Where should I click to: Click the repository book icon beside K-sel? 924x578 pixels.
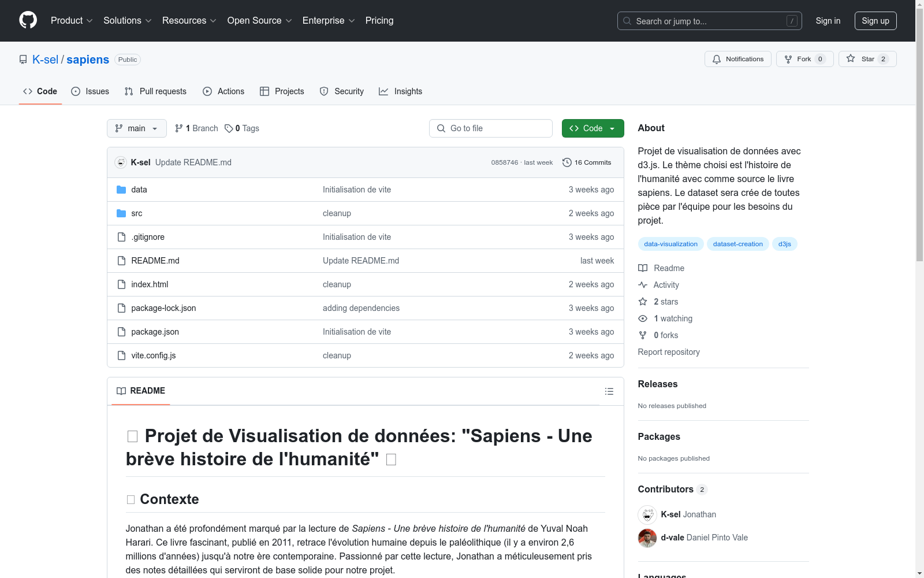[x=23, y=60]
